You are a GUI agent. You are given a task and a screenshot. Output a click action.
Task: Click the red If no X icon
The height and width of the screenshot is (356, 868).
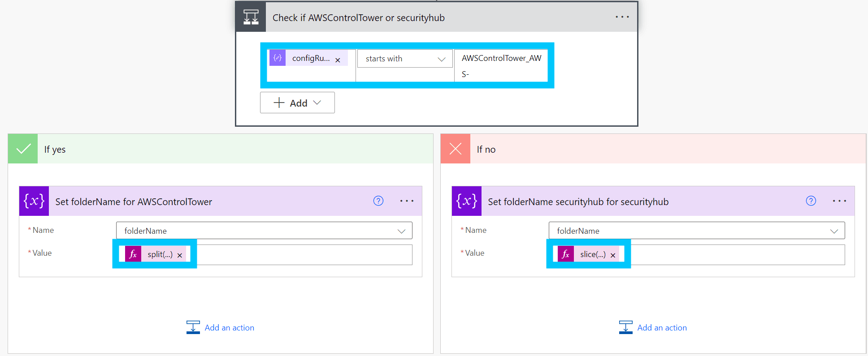coord(456,149)
